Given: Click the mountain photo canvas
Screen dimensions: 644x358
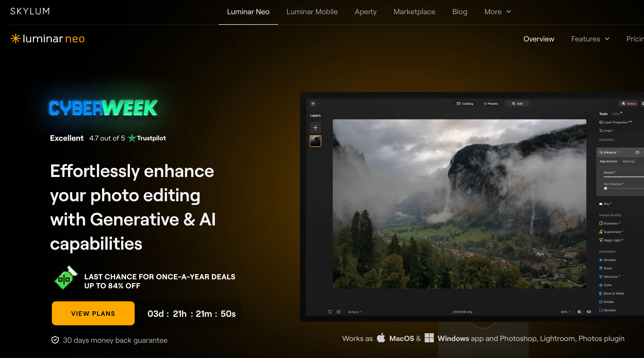Looking at the screenshot, I should point(459,204).
